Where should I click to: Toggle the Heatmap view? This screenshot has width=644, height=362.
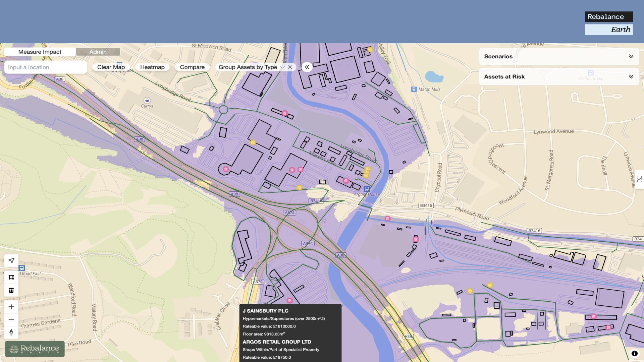152,67
